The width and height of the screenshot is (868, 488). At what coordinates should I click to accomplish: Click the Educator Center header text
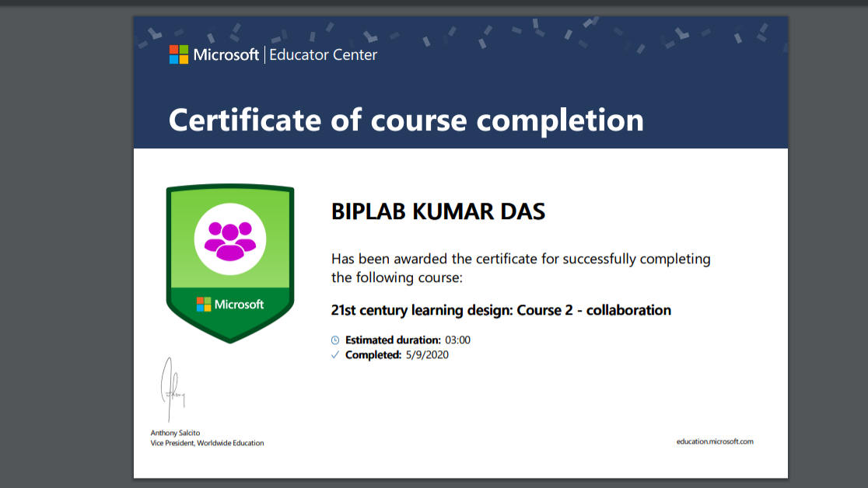[324, 54]
